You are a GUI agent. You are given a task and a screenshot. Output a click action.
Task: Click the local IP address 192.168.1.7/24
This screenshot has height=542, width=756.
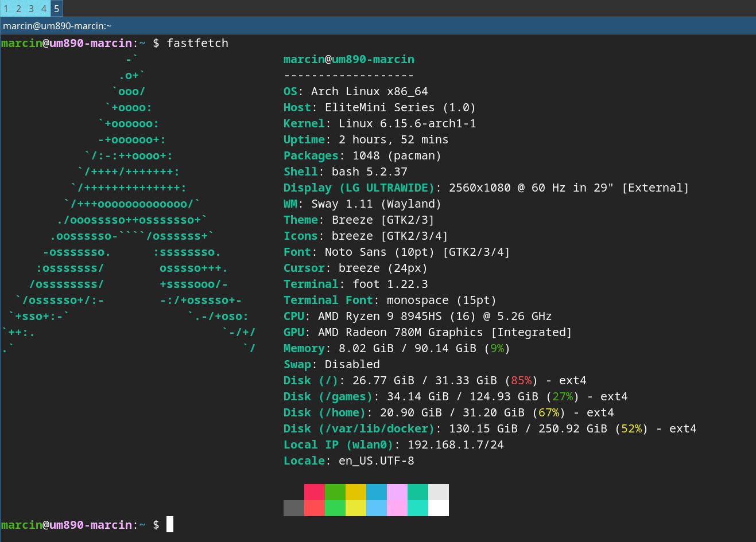point(455,444)
